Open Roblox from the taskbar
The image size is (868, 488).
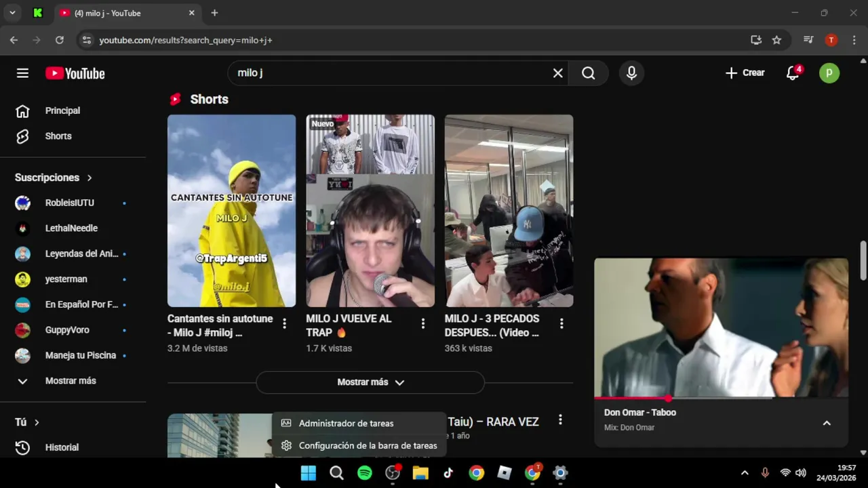point(505,473)
